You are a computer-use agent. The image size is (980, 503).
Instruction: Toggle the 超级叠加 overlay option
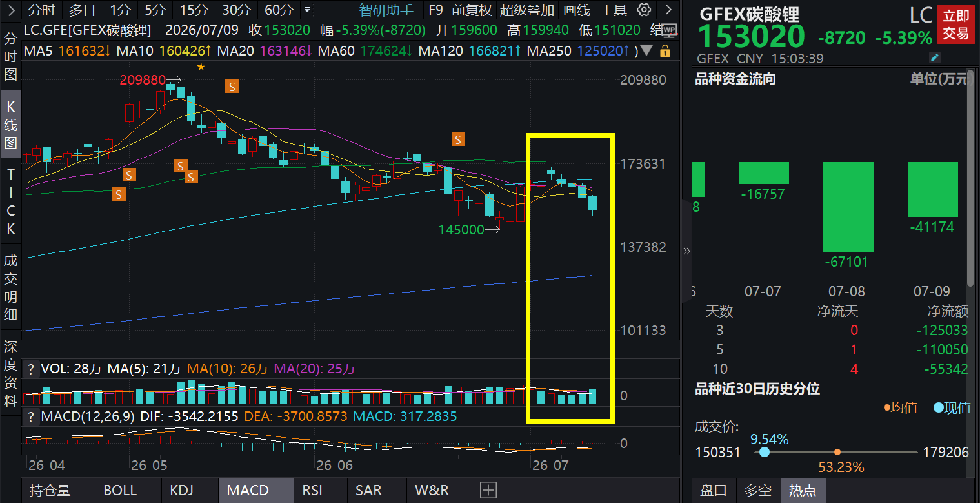coord(526,10)
